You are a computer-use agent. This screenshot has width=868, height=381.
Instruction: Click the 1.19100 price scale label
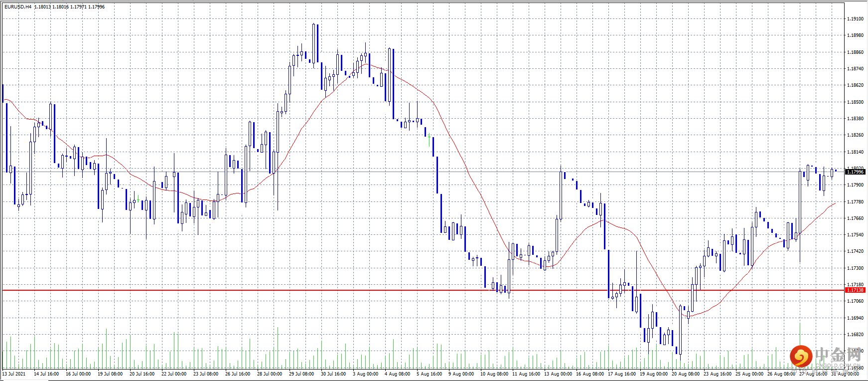855,19
